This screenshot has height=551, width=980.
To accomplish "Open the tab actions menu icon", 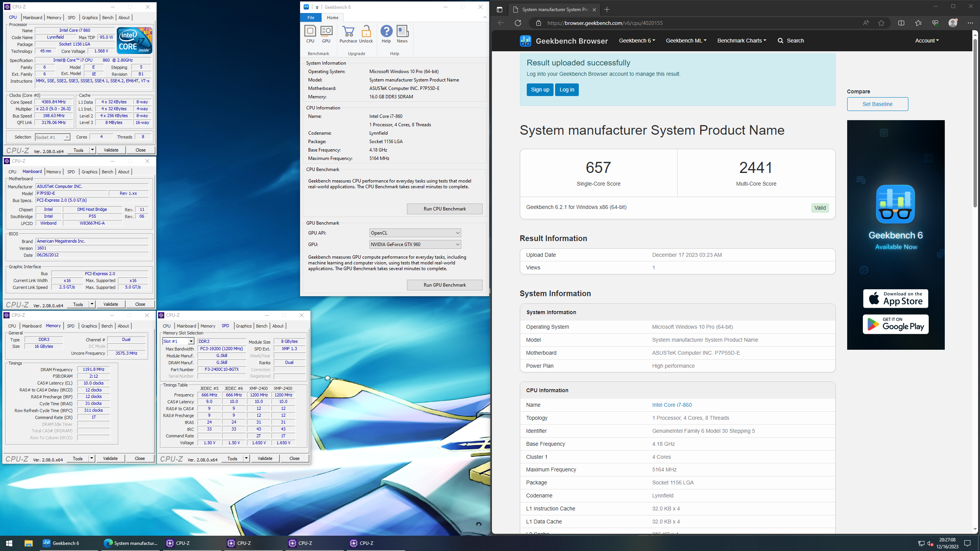I will (500, 10).
